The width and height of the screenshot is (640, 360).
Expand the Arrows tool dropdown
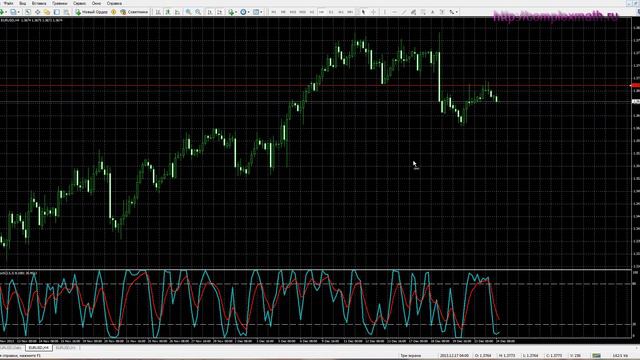point(456,12)
